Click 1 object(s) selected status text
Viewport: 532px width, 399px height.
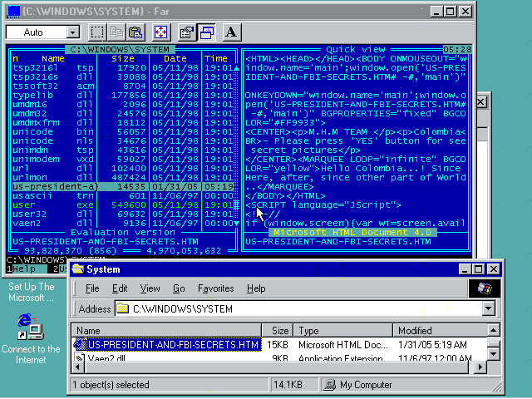coord(111,385)
